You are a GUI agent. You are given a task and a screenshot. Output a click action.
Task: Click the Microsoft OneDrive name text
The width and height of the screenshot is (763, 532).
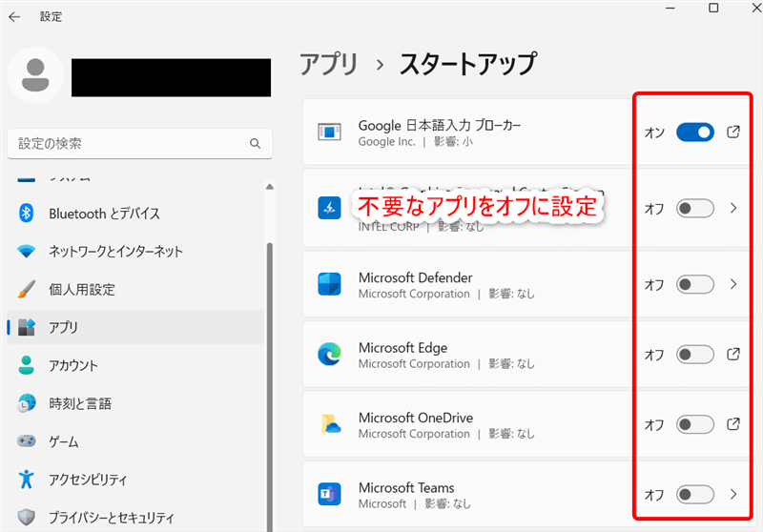pos(416,418)
